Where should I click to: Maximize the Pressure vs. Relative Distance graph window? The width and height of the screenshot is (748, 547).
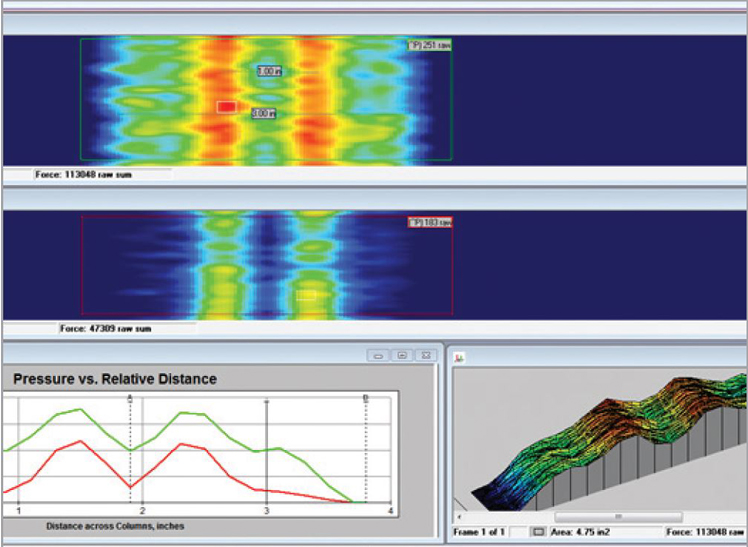coord(402,355)
